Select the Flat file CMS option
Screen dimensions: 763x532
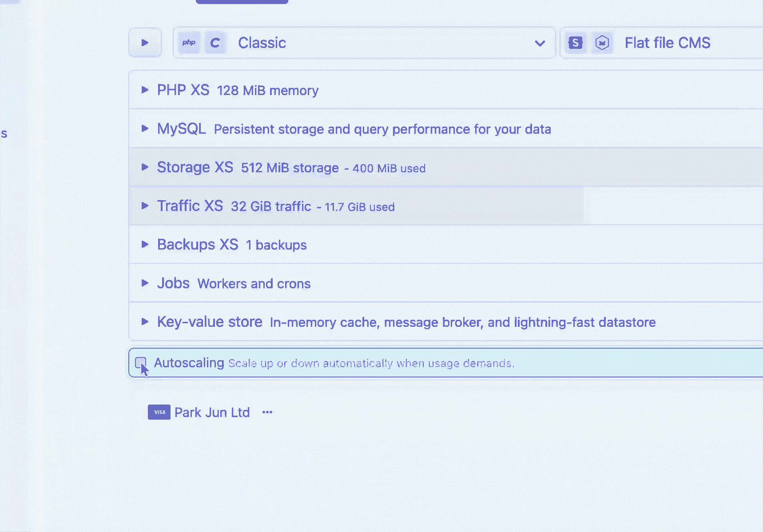(x=667, y=43)
